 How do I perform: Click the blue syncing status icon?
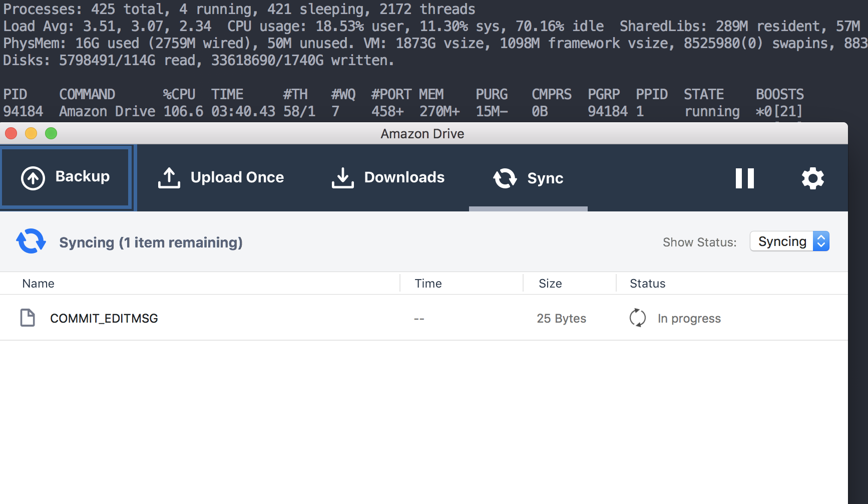coord(31,241)
